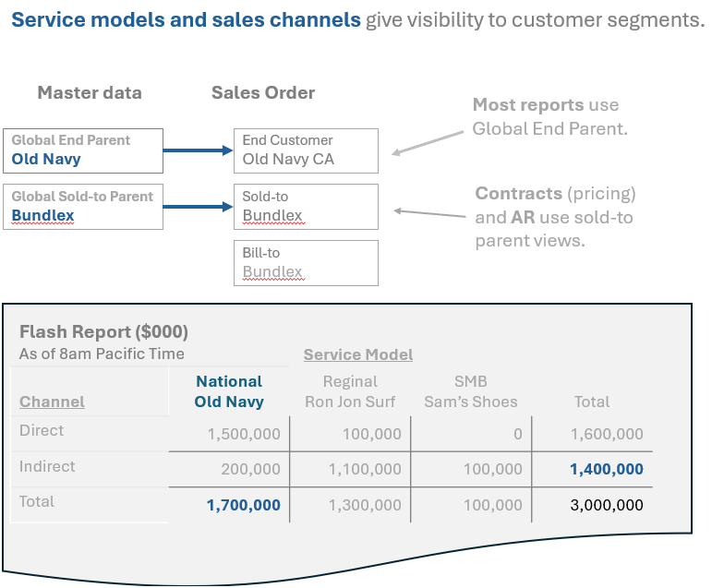
Task: Click the 100,000 cell in the Indirect row
Action: tap(493, 469)
